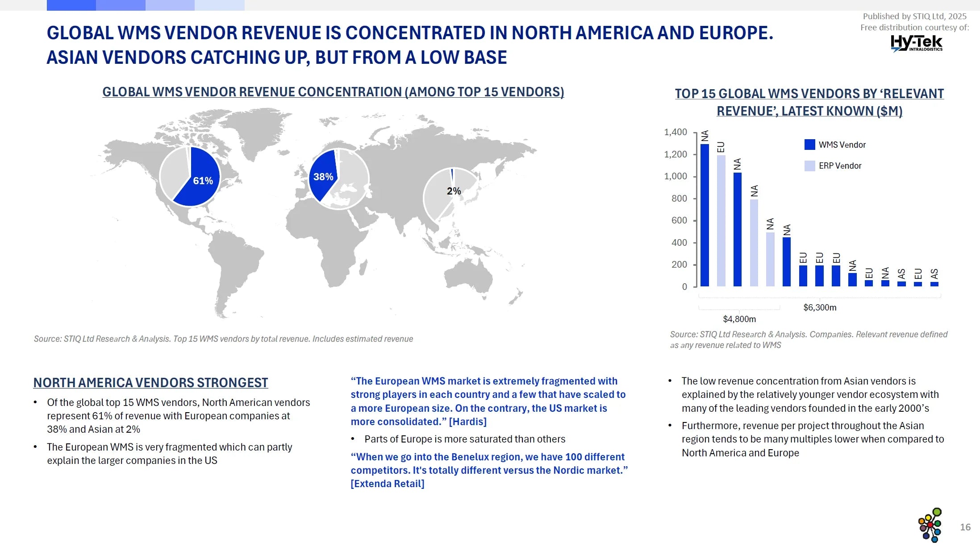Click the North America Vendors Strongest heading
Viewport: 980px width, 546px height.
click(150, 383)
